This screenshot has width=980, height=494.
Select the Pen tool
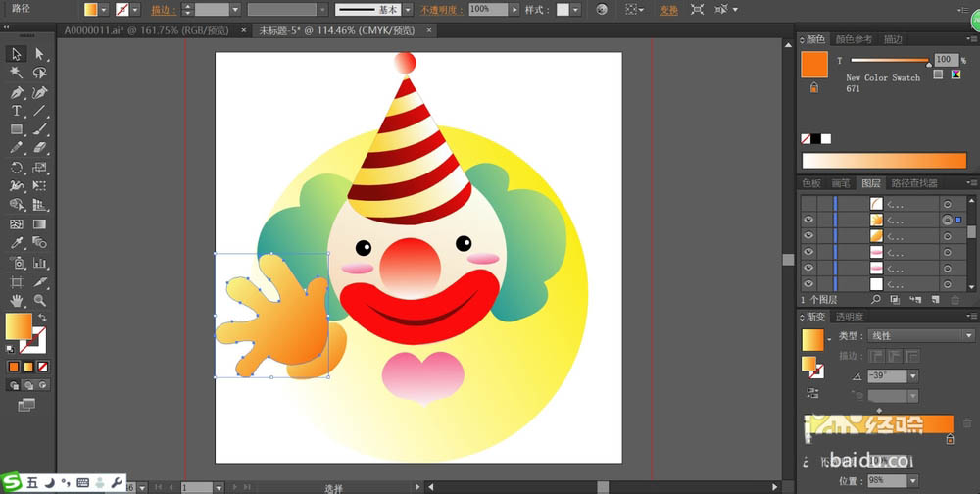[17, 92]
